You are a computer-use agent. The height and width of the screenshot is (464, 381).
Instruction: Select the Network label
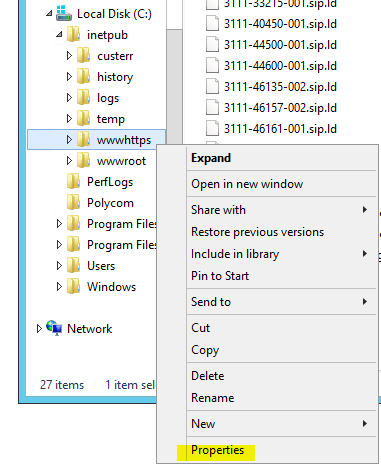pyautogui.click(x=90, y=329)
